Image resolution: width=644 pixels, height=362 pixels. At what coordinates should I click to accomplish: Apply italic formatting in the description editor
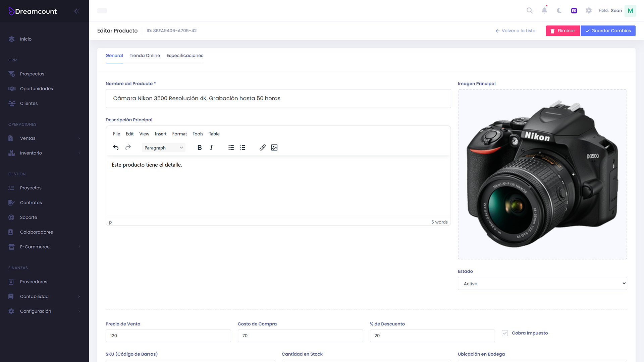[211, 147]
